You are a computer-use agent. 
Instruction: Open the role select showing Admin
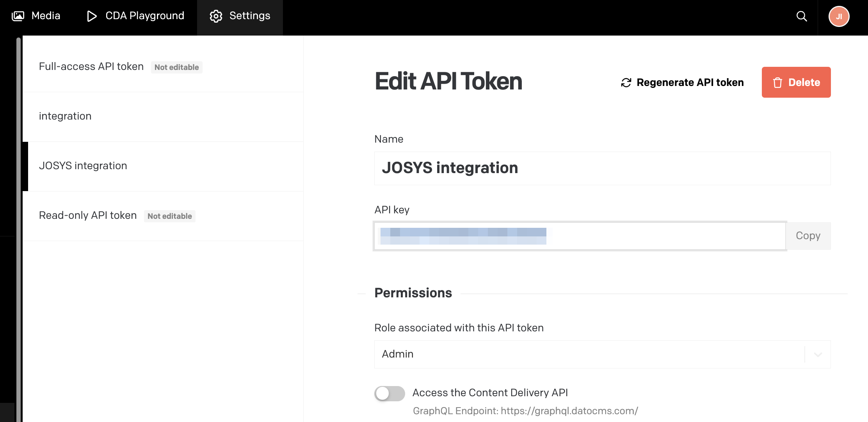[x=585, y=354]
